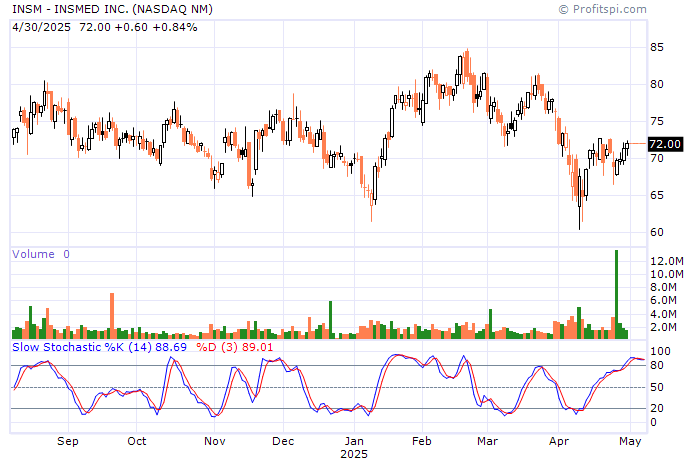Click the Dec month label

[x=283, y=441]
